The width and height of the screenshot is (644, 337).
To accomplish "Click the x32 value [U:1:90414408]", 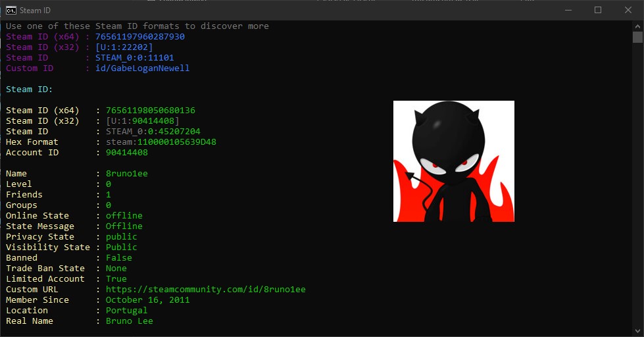I will [143, 121].
